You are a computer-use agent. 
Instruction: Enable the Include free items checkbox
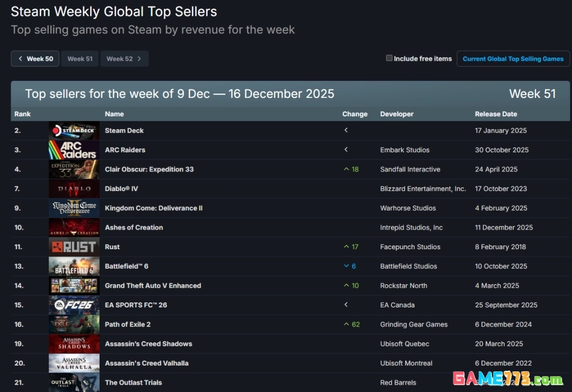(x=389, y=58)
